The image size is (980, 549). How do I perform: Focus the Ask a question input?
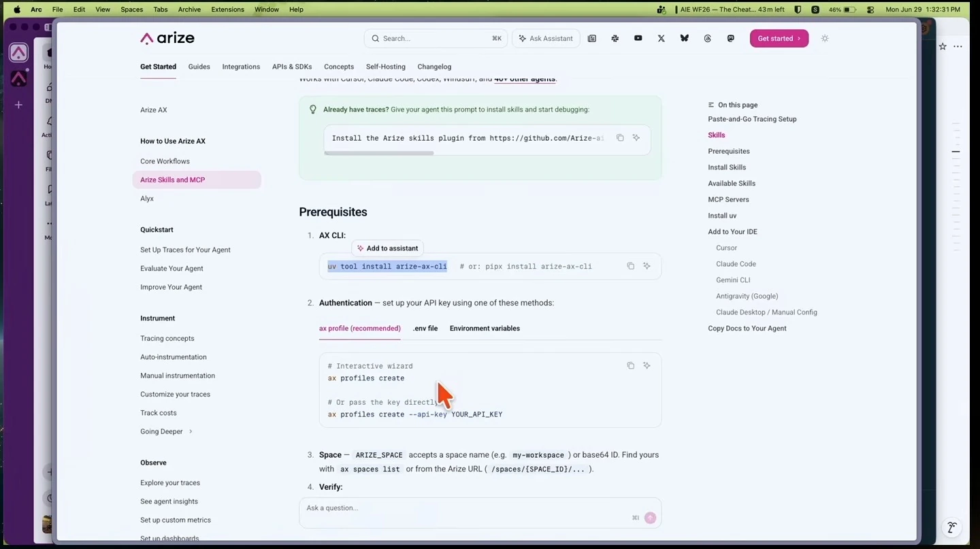(480, 512)
